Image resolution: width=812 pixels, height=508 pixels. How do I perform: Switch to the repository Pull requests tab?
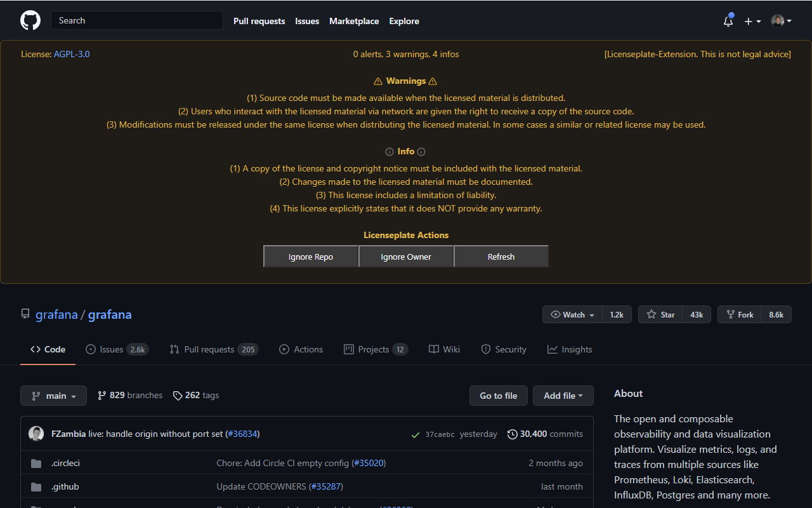(x=214, y=349)
